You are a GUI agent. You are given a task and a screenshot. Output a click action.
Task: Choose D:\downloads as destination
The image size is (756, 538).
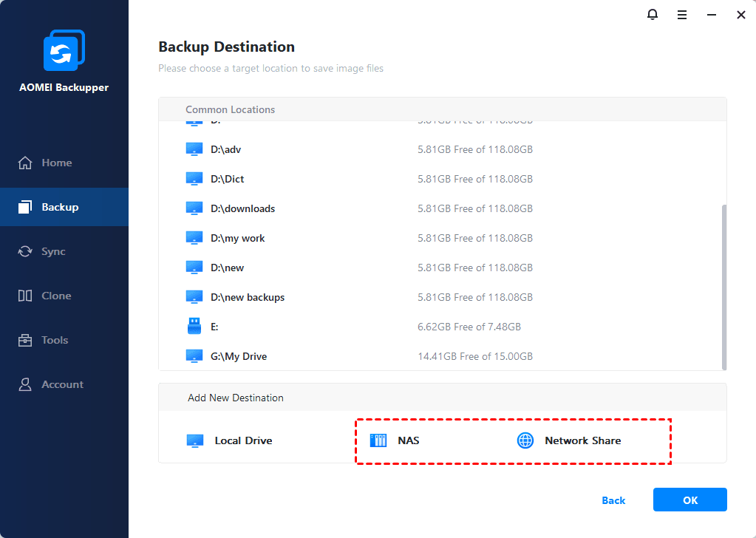[x=242, y=208]
